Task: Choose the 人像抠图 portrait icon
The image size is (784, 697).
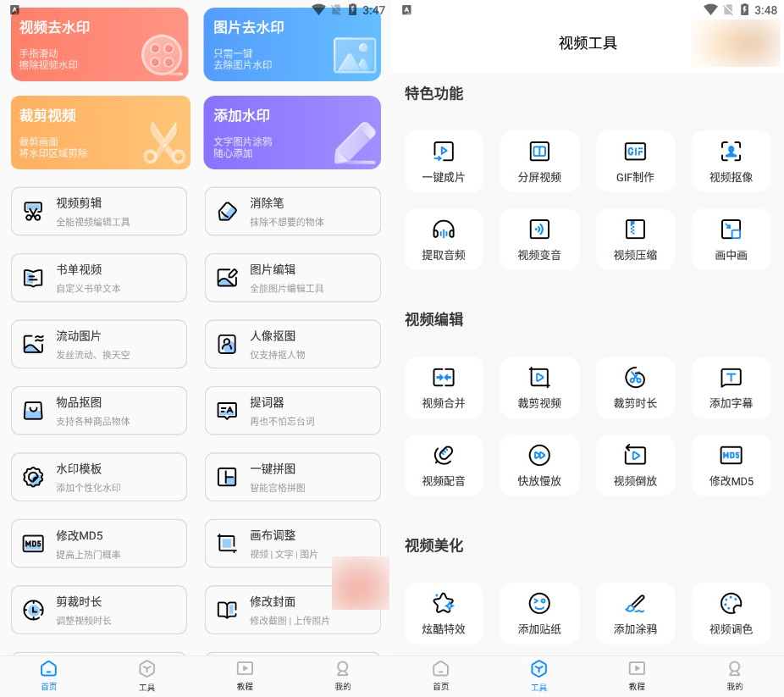Action: tap(227, 344)
